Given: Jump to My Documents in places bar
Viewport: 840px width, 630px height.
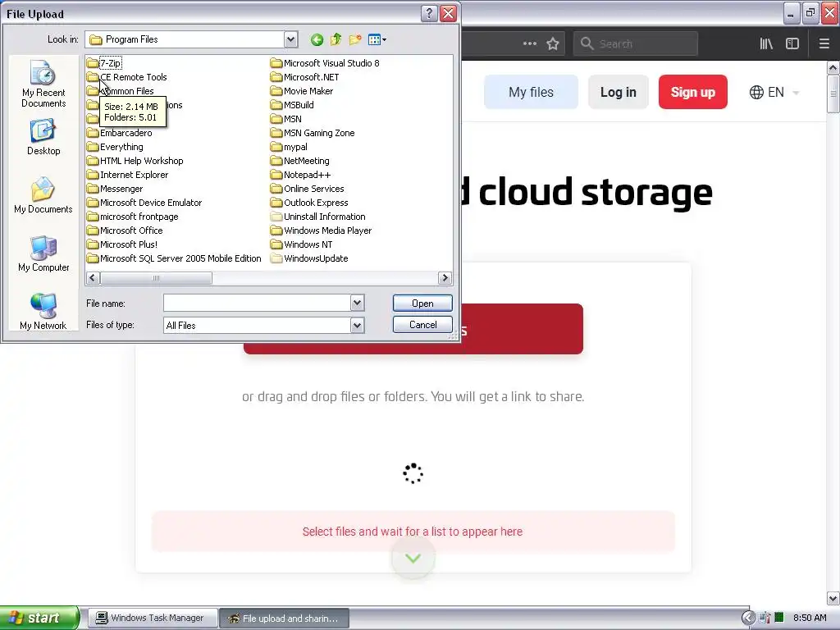Looking at the screenshot, I should click(x=43, y=195).
